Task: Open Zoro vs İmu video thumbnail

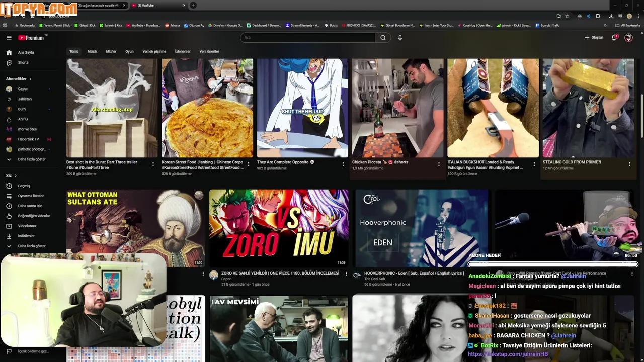Action: coord(279,228)
